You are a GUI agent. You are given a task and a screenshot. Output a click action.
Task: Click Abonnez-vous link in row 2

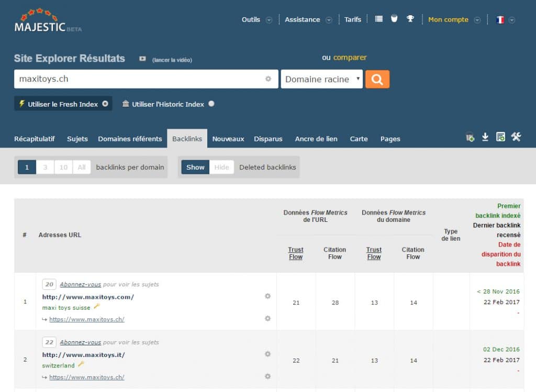80,342
